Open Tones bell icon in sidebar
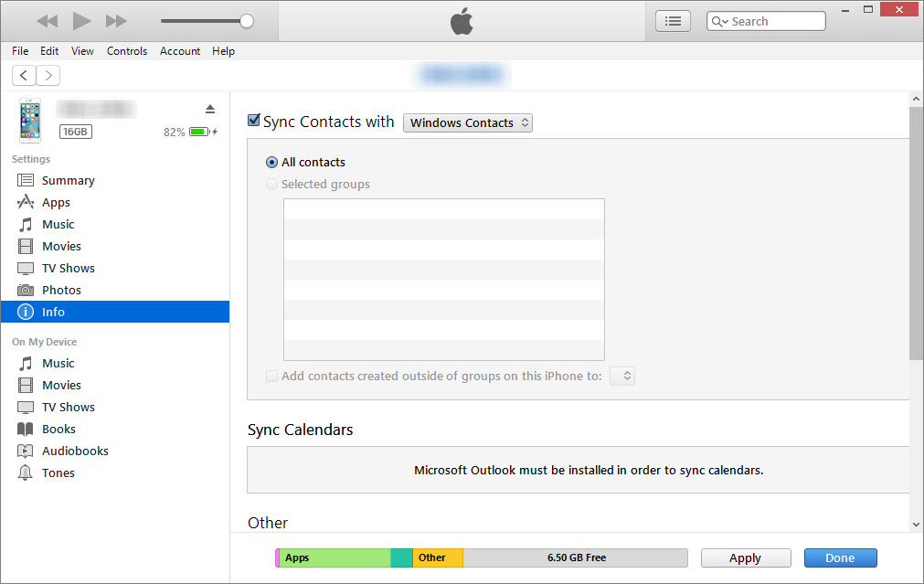The width and height of the screenshot is (924, 584). (x=26, y=473)
